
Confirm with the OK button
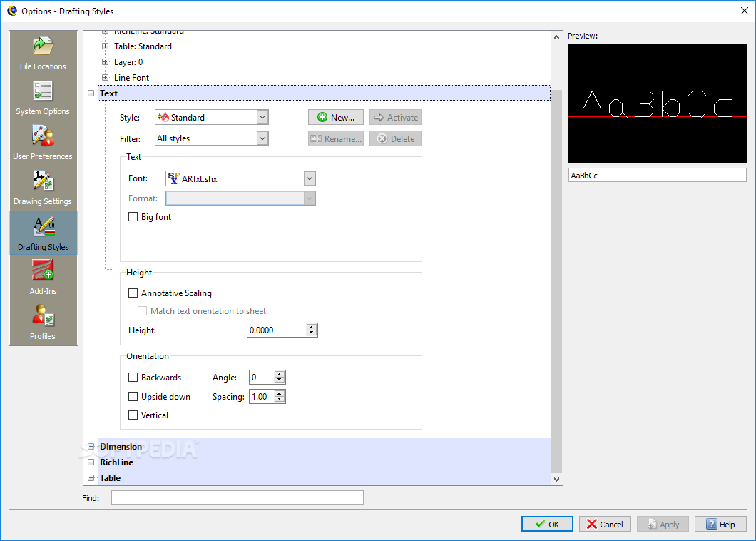pos(547,524)
